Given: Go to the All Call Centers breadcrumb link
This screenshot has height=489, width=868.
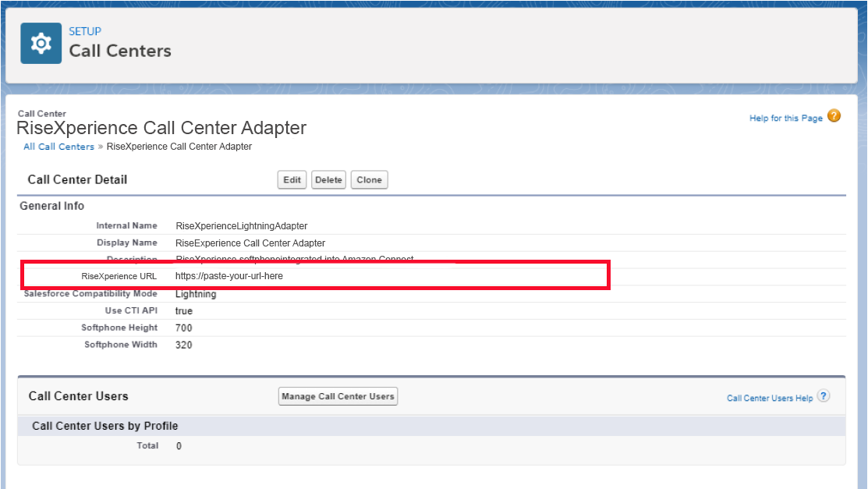Looking at the screenshot, I should [x=58, y=147].
